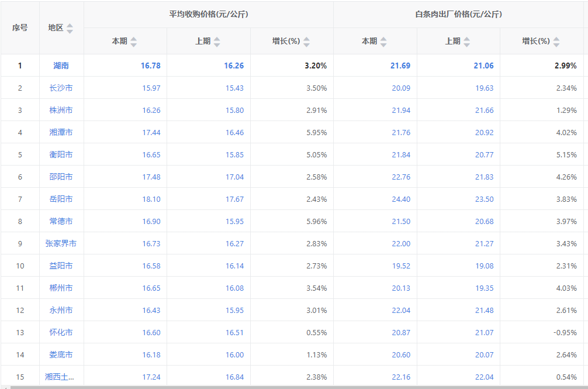Sort by 白条肉出厂价格 本期 sort arrows

click(383, 42)
